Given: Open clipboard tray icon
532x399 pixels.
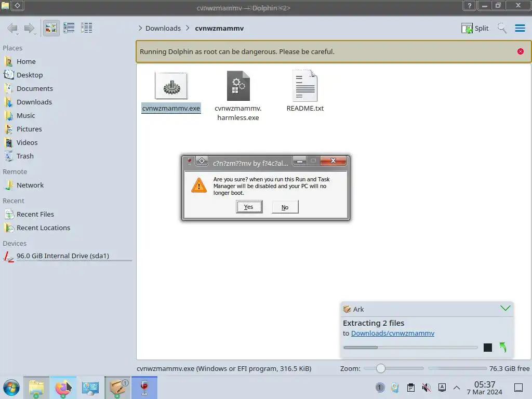Looking at the screenshot, I should (x=410, y=388).
